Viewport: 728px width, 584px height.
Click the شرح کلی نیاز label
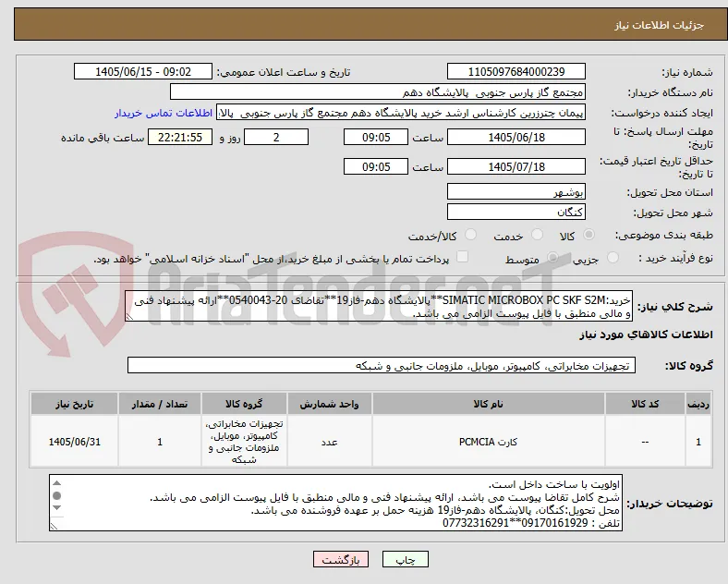[x=674, y=307]
